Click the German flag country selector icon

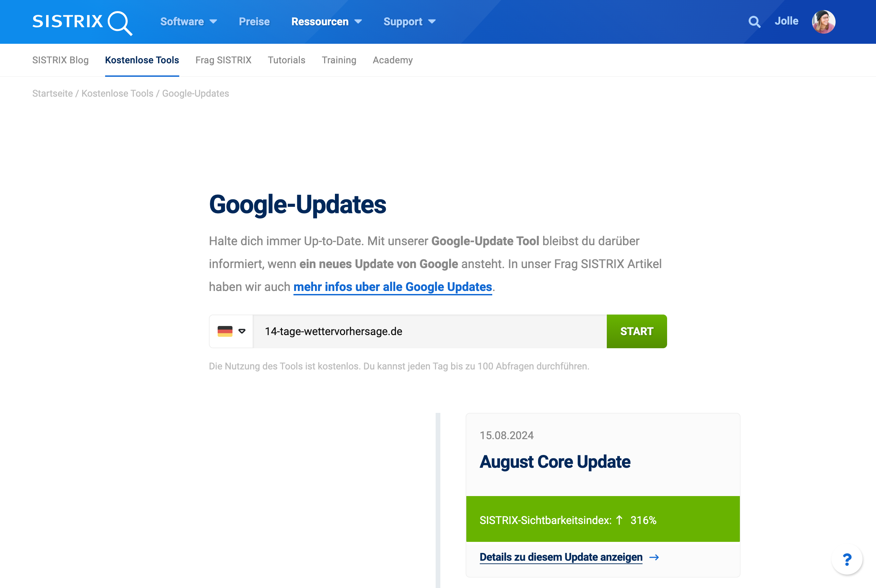[x=230, y=331]
